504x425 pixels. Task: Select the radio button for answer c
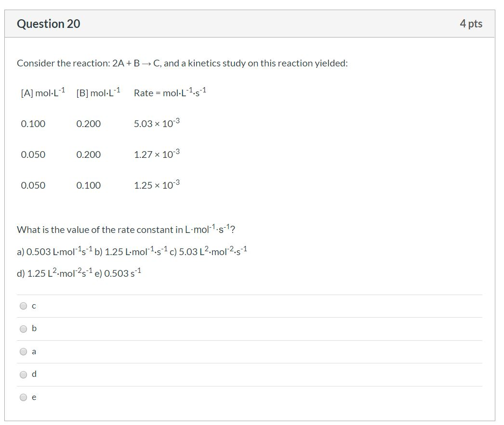tap(23, 306)
